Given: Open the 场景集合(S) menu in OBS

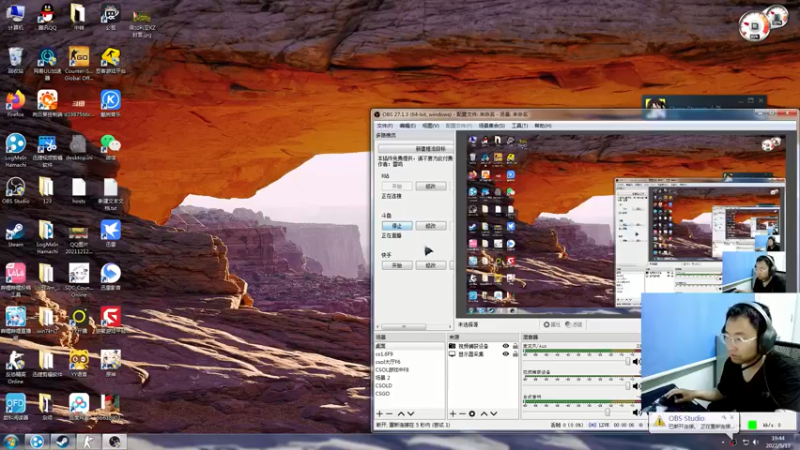Looking at the screenshot, I should (x=491, y=126).
